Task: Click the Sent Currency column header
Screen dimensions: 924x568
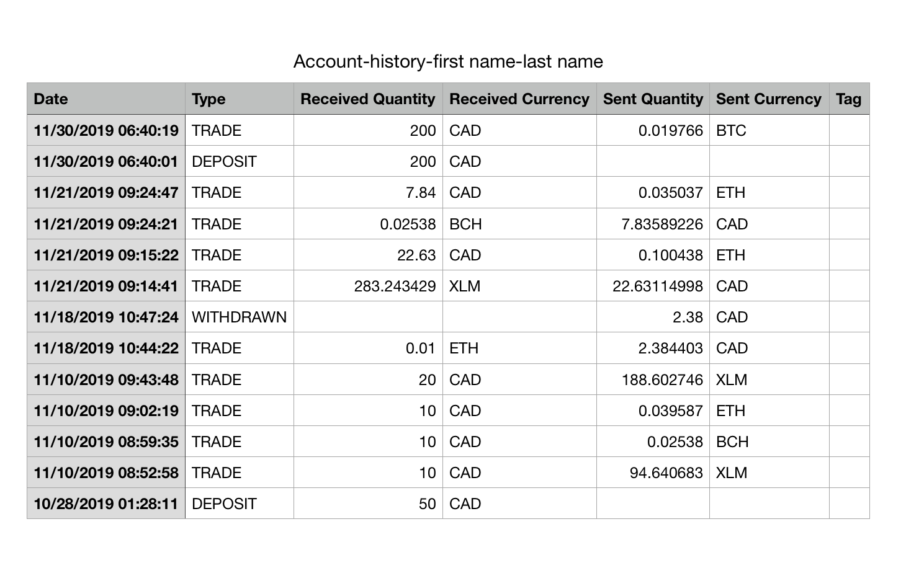Action: pos(769,99)
